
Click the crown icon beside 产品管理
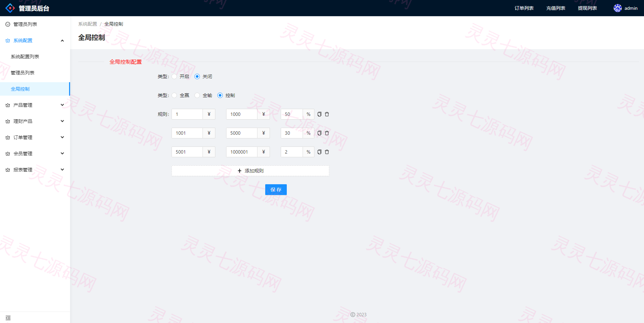(x=8, y=105)
